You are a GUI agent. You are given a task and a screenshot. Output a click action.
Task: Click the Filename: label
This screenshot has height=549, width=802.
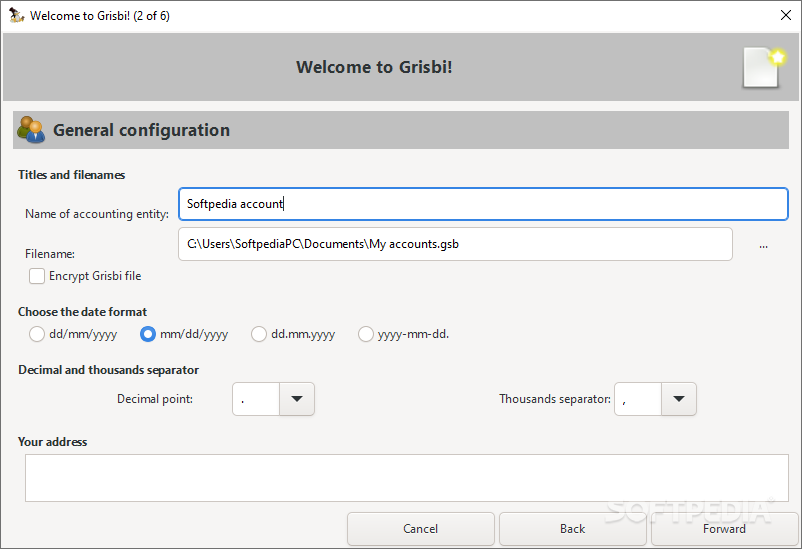point(50,254)
